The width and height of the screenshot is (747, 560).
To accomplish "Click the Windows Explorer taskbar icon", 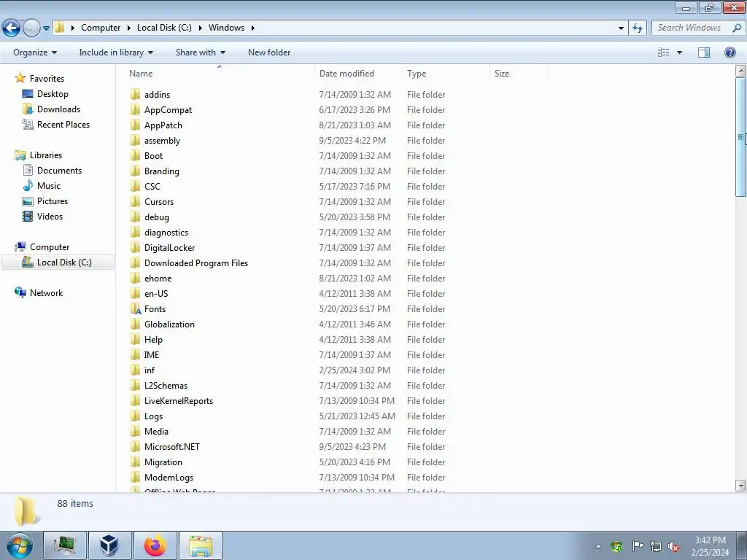I will [201, 545].
